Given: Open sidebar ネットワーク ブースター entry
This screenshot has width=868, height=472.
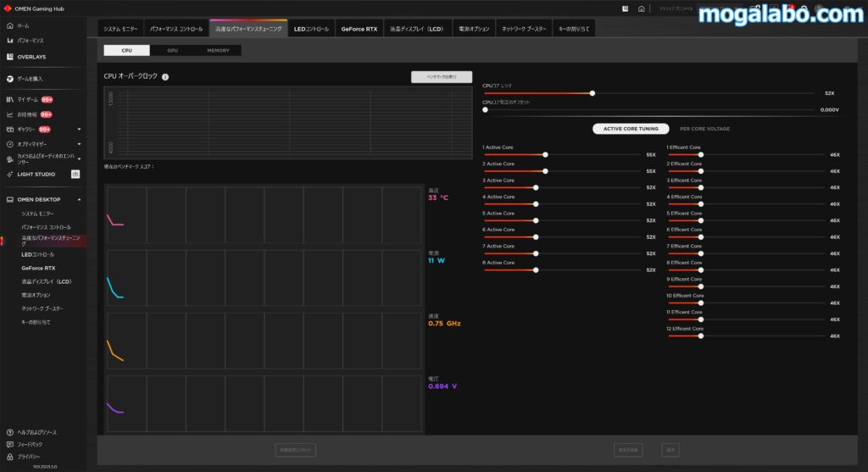Looking at the screenshot, I should click(42, 308).
